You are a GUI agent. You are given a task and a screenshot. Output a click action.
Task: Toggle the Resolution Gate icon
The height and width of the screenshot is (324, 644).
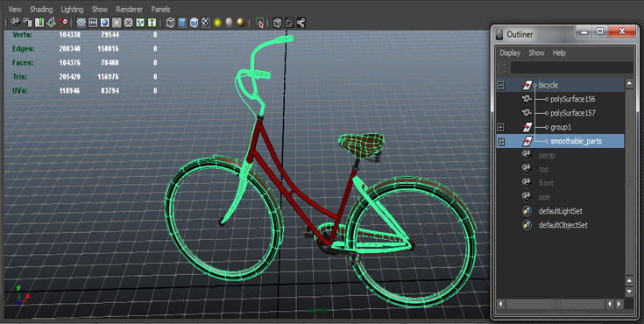[105, 23]
